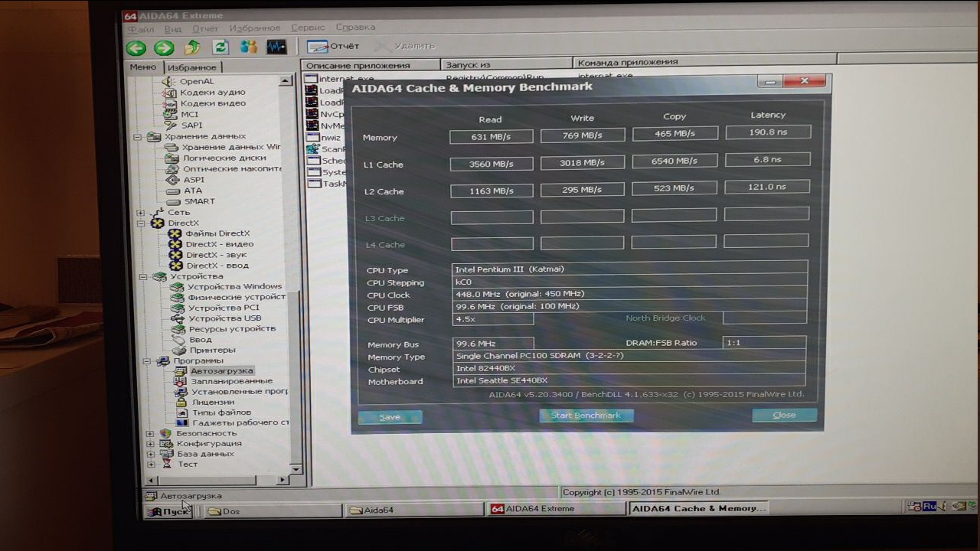Open the graph monitor toolbar icon
Image resolution: width=980 pixels, height=551 pixels.
[x=276, y=47]
